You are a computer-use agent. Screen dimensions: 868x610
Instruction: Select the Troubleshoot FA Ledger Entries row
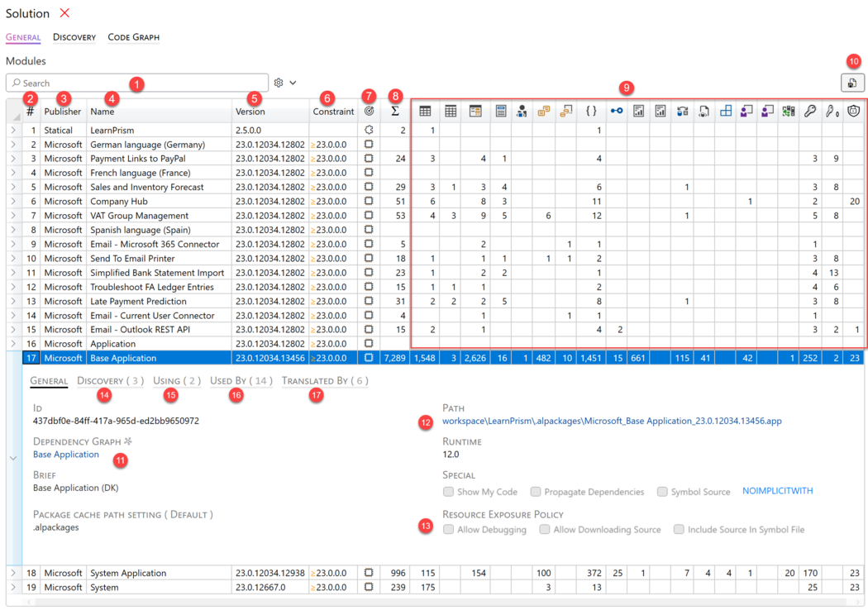pos(435,287)
